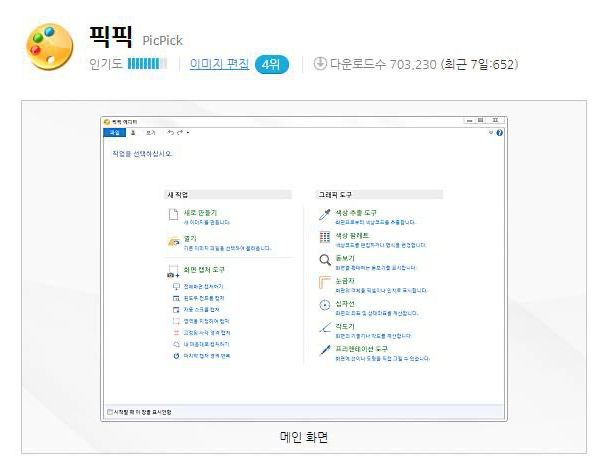The image size is (611, 463).
Task: Click the auto-scroll capture icon
Action: point(176,309)
